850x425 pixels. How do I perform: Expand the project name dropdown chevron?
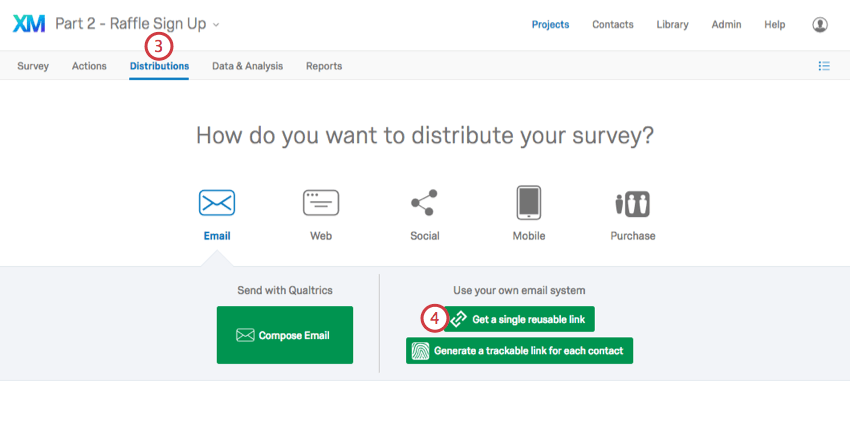216,25
